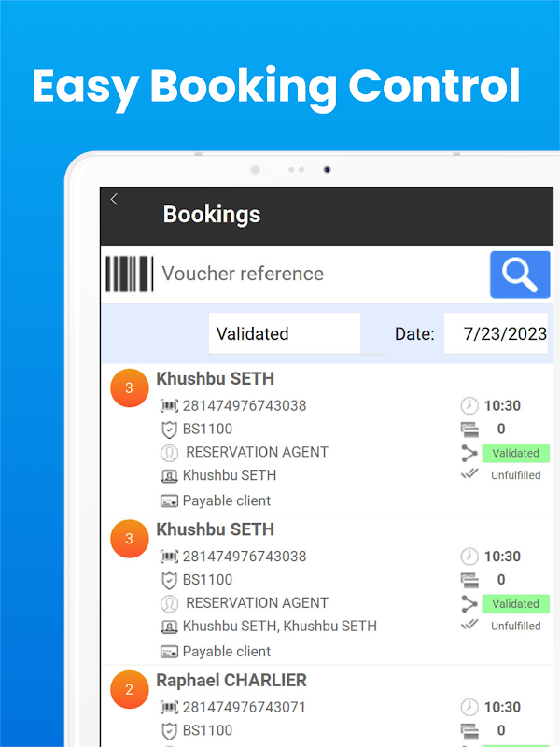560x747 pixels.
Task: Tap the double-check Unfulfilled icon in first booking
Action: click(469, 475)
